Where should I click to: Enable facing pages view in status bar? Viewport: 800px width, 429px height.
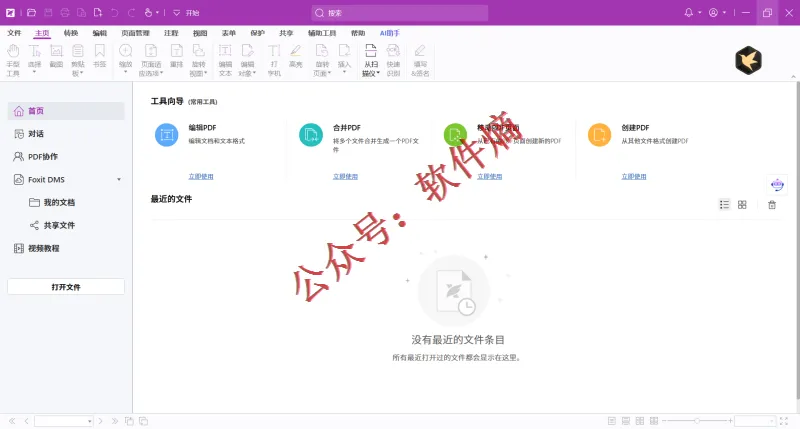click(640, 421)
